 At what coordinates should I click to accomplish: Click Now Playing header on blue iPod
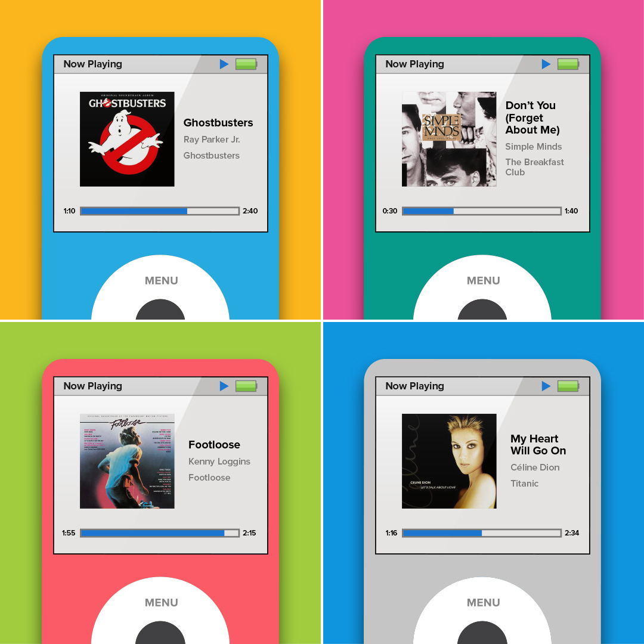pos(93,64)
